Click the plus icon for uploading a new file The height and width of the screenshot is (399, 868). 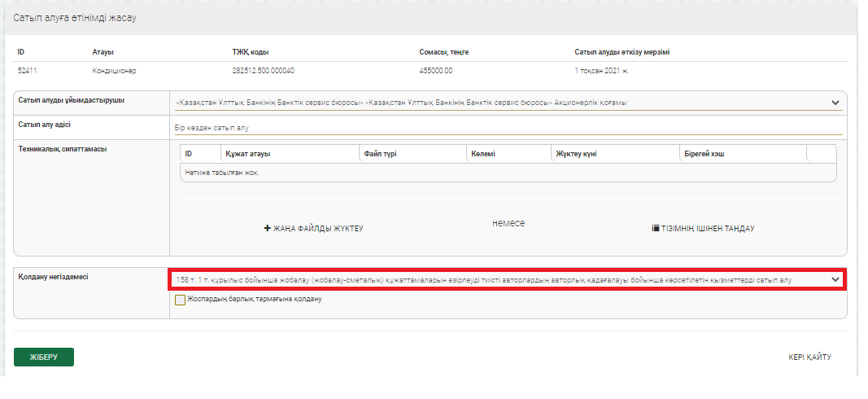click(267, 229)
